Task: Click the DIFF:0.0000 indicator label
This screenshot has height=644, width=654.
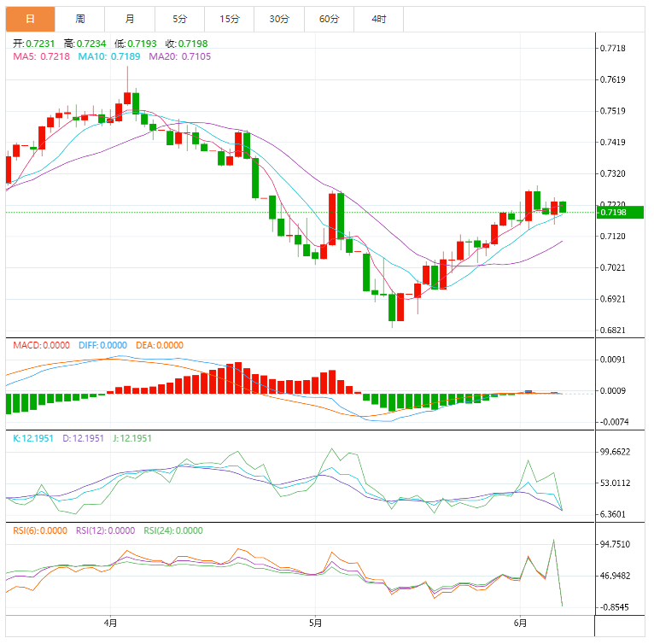Action: [102, 345]
